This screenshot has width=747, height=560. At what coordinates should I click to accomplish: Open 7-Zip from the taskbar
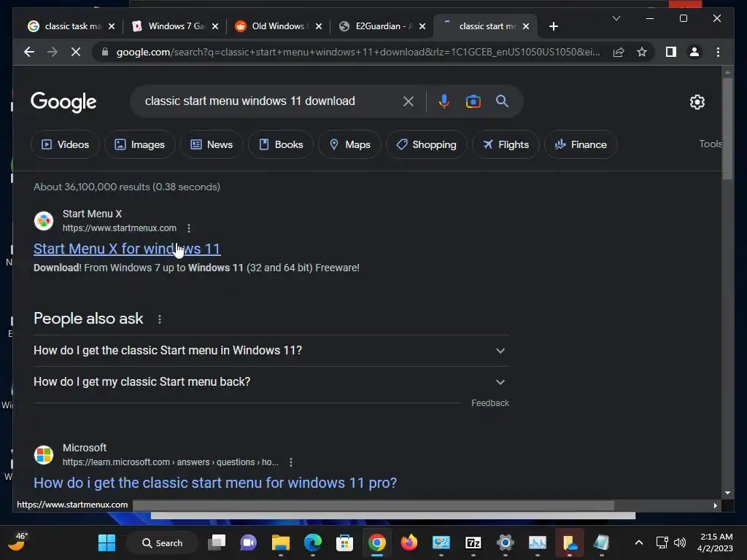tap(473, 542)
